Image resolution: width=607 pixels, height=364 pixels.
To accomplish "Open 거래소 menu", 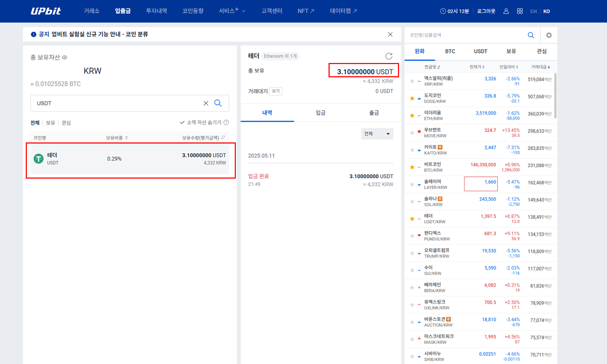I will point(92,11).
